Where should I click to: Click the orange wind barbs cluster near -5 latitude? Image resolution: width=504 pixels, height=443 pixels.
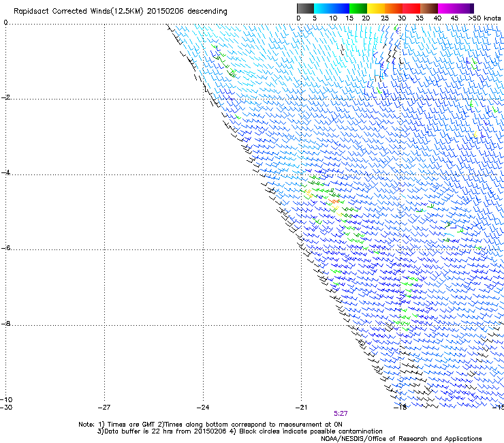click(x=334, y=201)
